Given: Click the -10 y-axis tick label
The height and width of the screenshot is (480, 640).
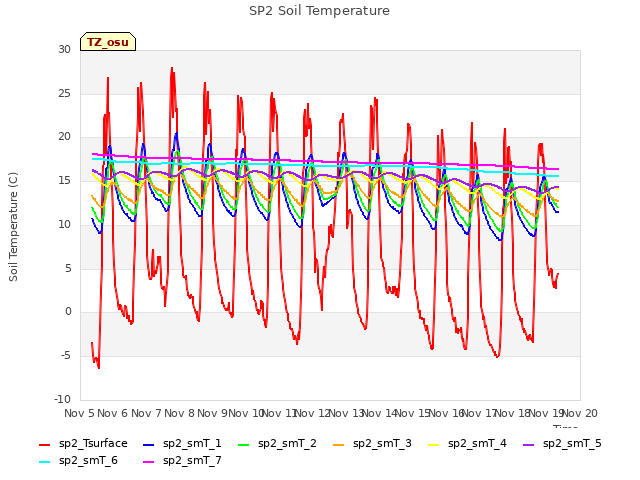Looking at the screenshot, I should click(62, 399).
